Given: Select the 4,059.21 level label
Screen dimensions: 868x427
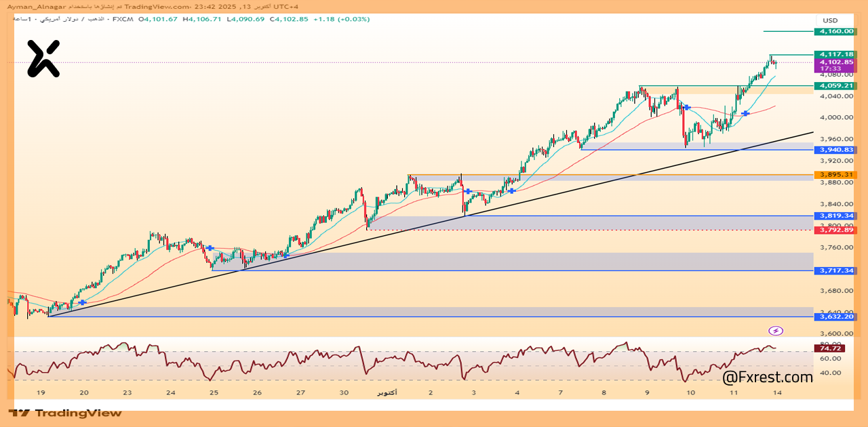Looking at the screenshot, I should pos(836,86).
